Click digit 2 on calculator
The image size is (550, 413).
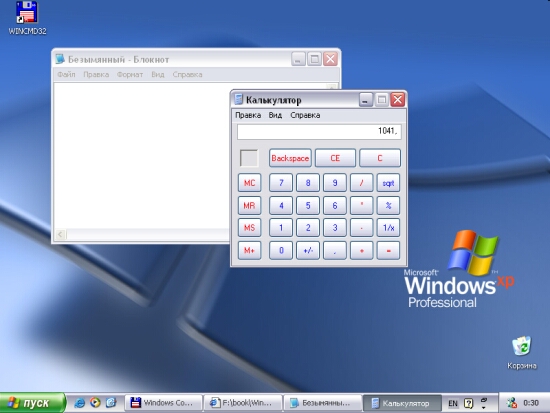pos(308,228)
